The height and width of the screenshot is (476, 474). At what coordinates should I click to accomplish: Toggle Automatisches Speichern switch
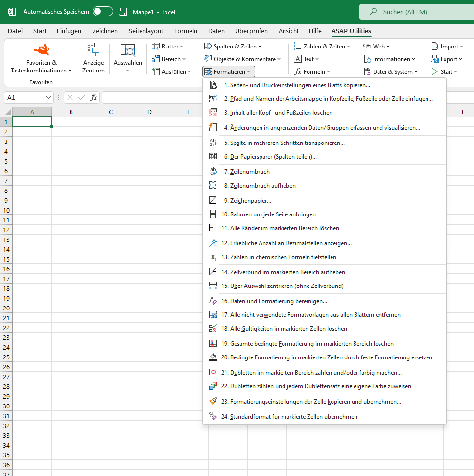(102, 12)
